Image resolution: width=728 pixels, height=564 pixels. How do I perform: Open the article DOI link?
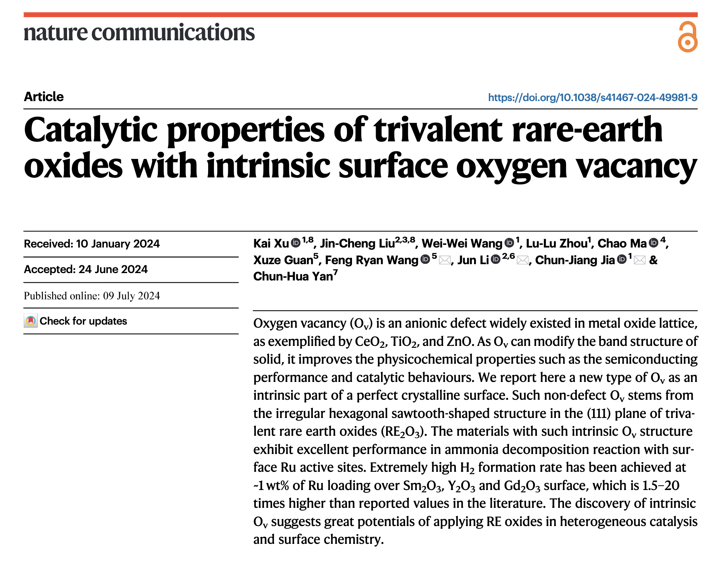click(x=593, y=97)
